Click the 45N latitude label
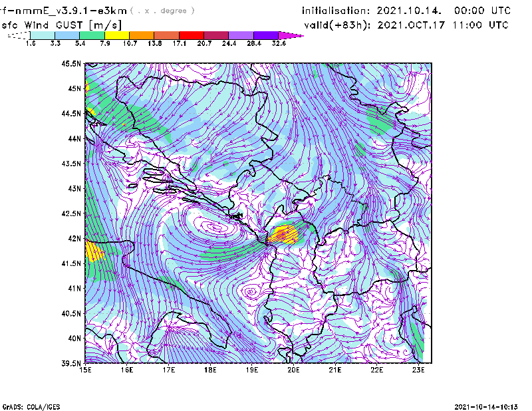The image size is (532, 411). tap(74, 88)
